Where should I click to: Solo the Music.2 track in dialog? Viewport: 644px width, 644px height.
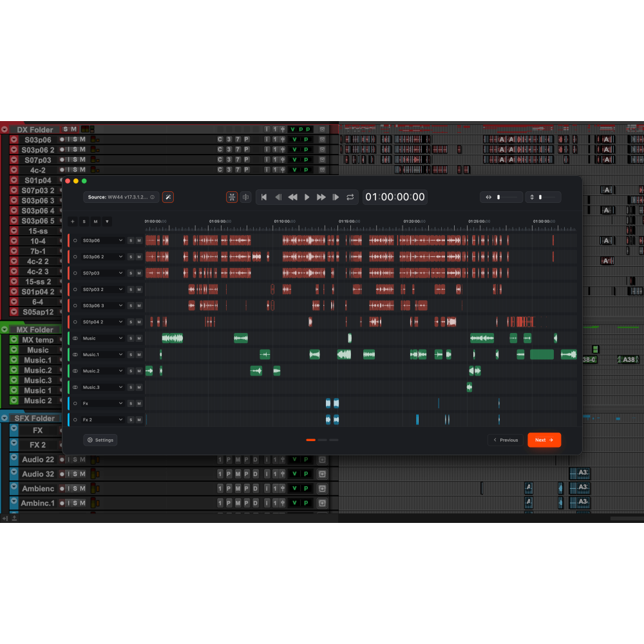(131, 371)
